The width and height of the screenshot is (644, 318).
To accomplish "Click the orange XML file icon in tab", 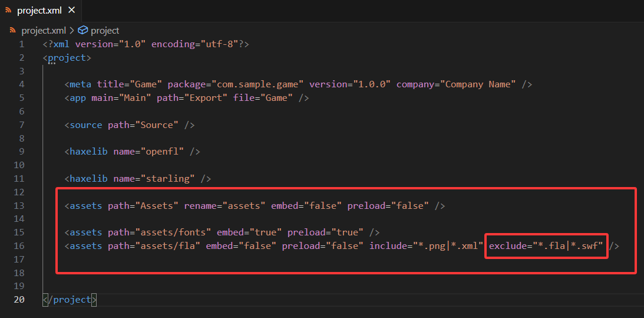I will [x=9, y=11].
